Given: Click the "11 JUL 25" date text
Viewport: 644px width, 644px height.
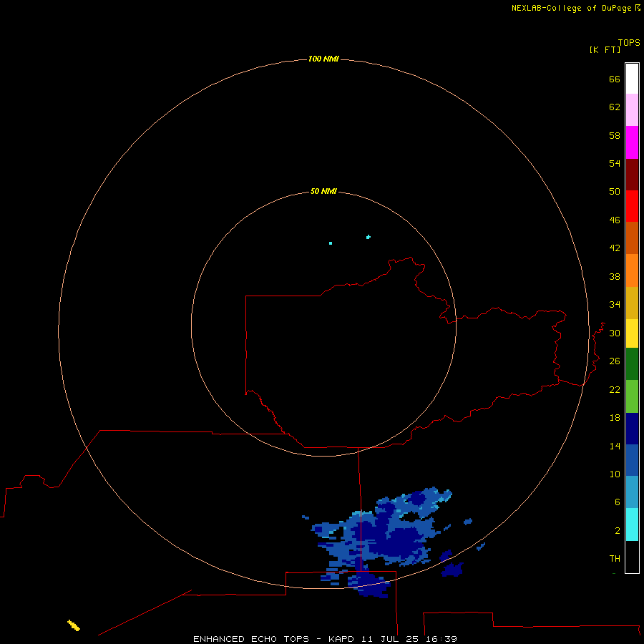Looking at the screenshot, I should 390,639.
